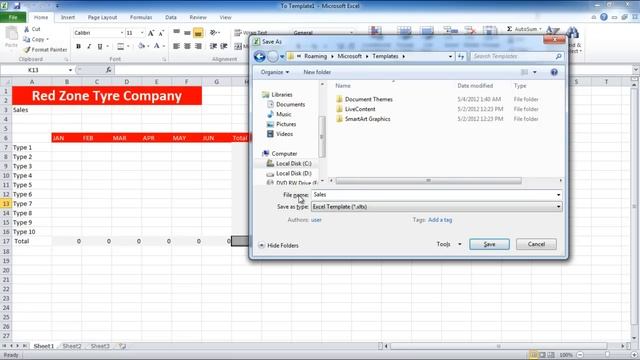Click the Cut command in Clipboard group

coord(32,29)
